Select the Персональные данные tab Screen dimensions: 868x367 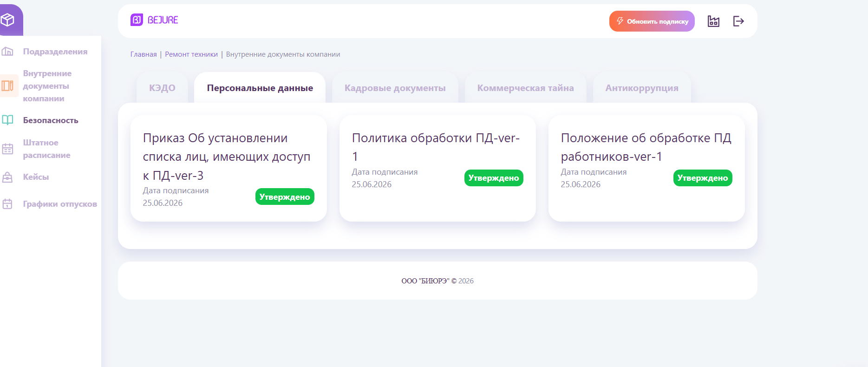(x=260, y=88)
